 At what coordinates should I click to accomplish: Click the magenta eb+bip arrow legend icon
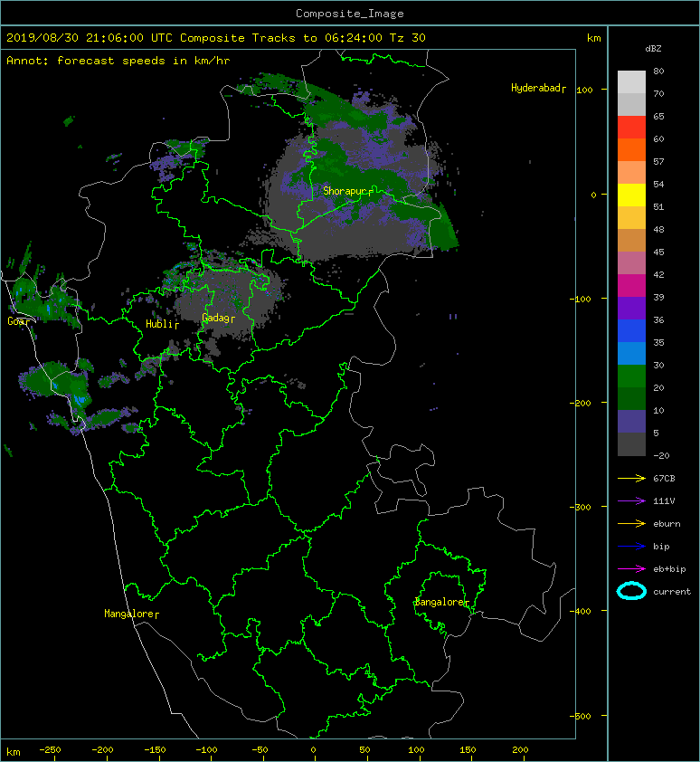(631, 569)
